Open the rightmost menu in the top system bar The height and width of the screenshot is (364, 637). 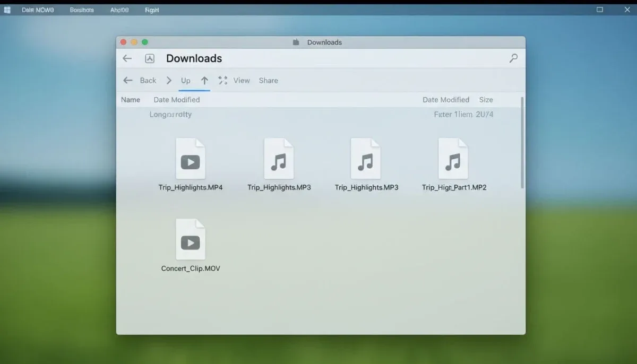tap(151, 9)
